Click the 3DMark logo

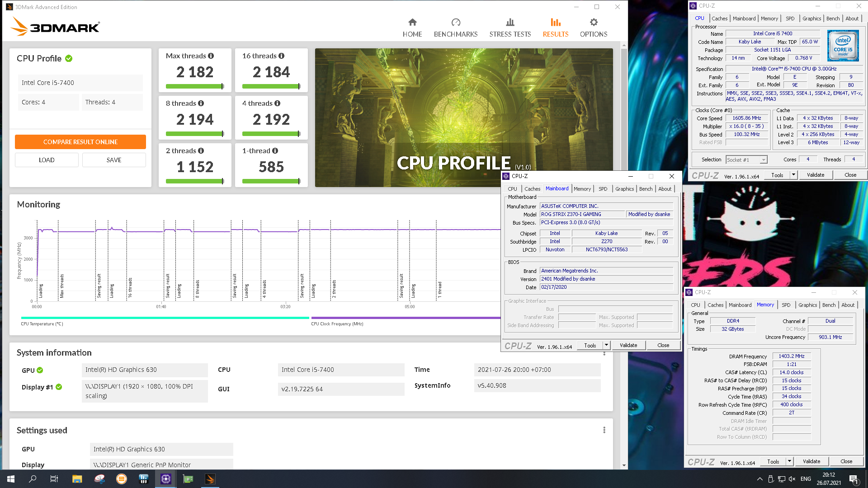tap(55, 26)
